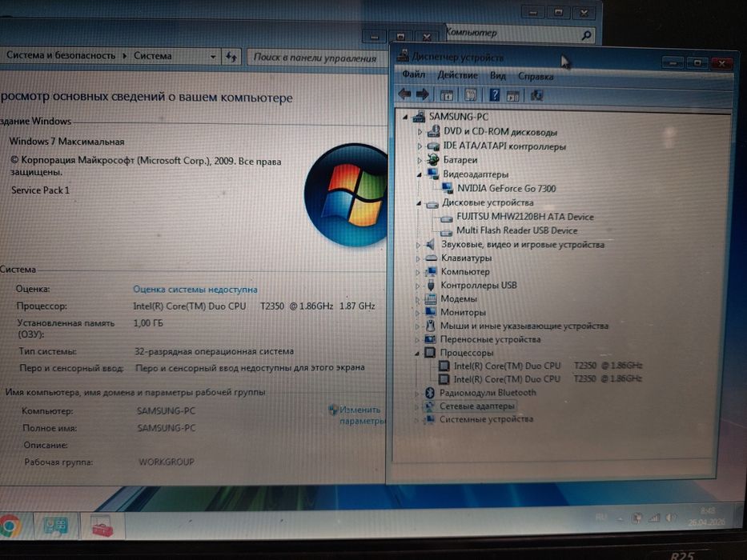Image resolution: width=747 pixels, height=560 pixels.
Task: Click the address bar refresh button
Action: [x=231, y=57]
